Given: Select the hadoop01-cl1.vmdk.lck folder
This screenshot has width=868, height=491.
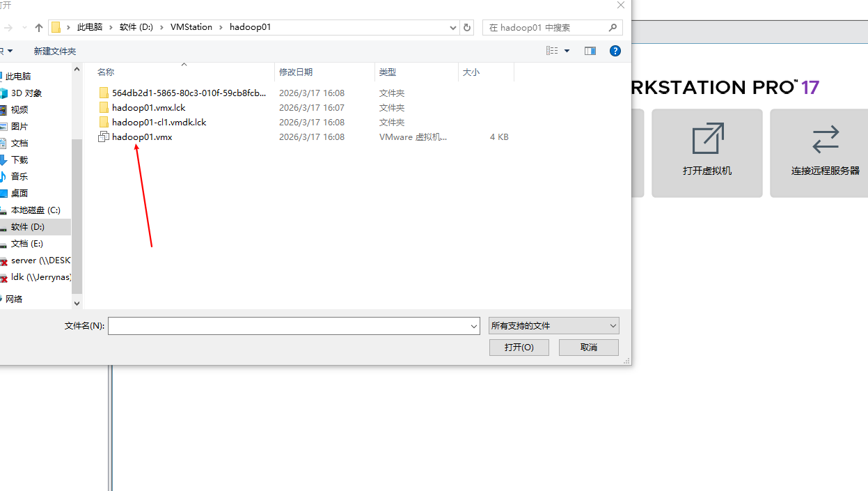Looking at the screenshot, I should pyautogui.click(x=159, y=123).
